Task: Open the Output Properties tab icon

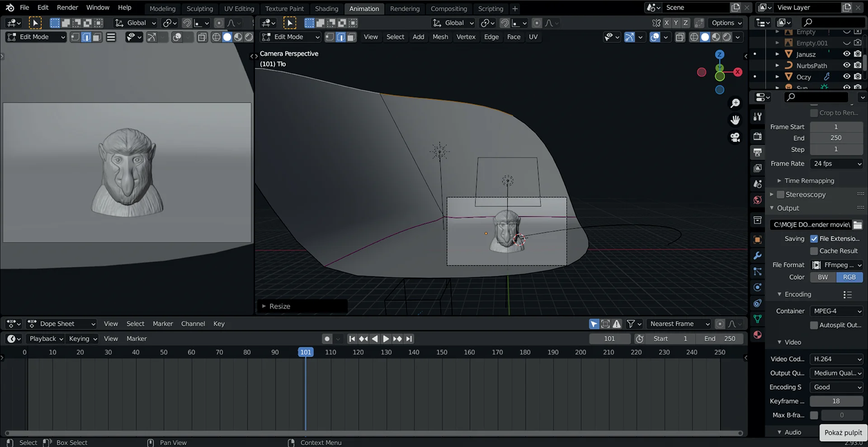Action: (758, 152)
